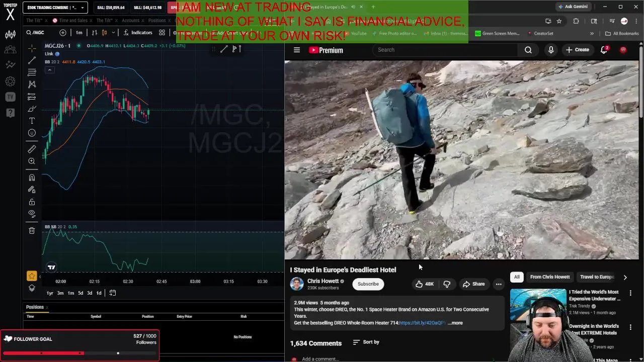644x362 pixels.
Task: Click the TradingView logo on chart
Action: point(51,267)
